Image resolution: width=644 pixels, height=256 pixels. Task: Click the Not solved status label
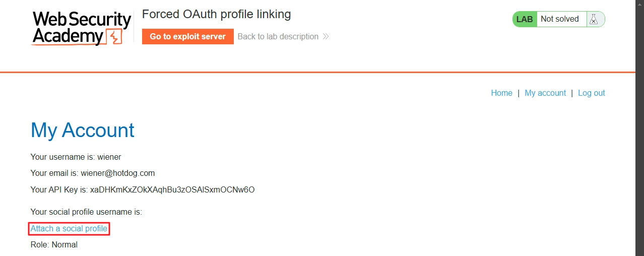(560, 19)
